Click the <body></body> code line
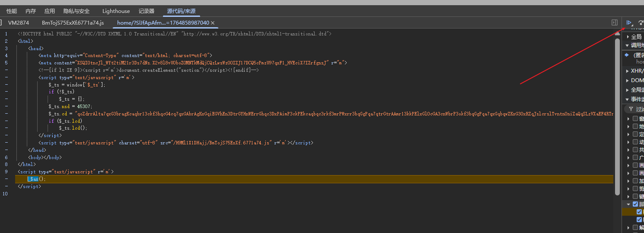Screen dimensions: 644x233 pyautogui.click(x=45, y=157)
